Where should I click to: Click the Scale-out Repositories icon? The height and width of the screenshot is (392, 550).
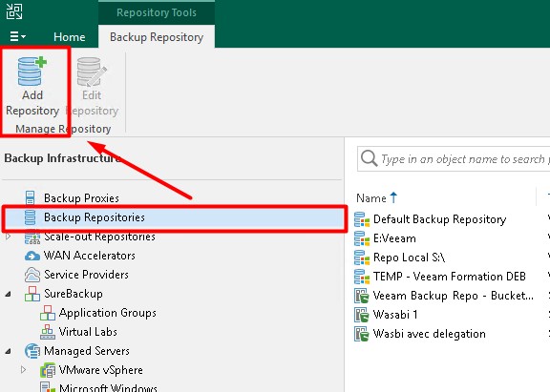pos(32,237)
